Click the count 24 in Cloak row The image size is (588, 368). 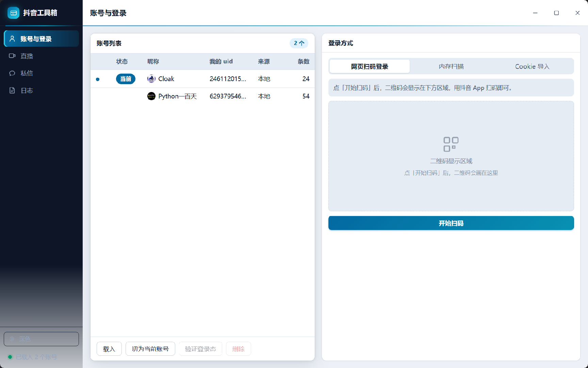(306, 79)
